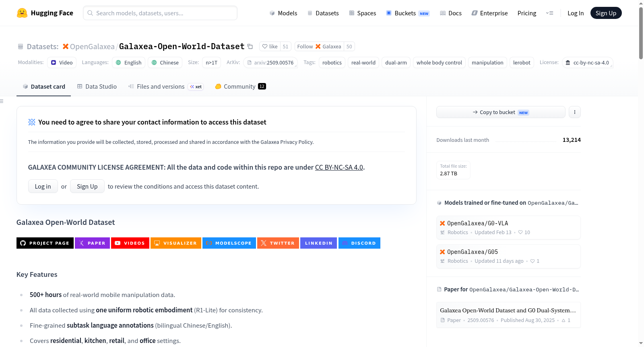Open the Models nav item
Viewport: 644px width, 347px height.
point(283,13)
